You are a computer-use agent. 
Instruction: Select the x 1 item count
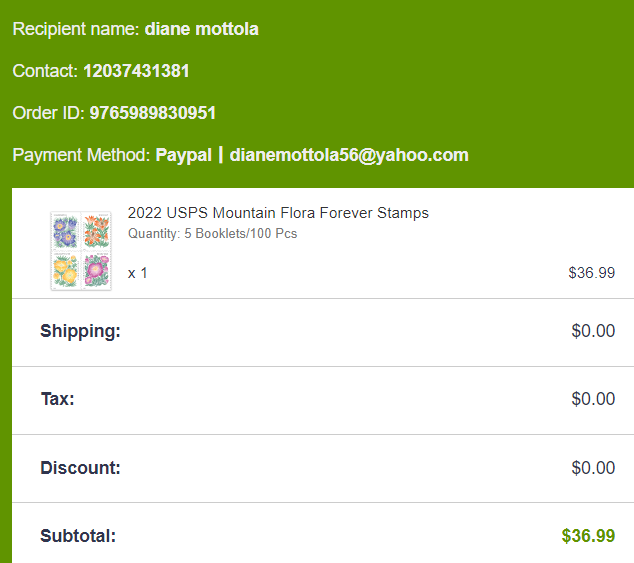(138, 272)
